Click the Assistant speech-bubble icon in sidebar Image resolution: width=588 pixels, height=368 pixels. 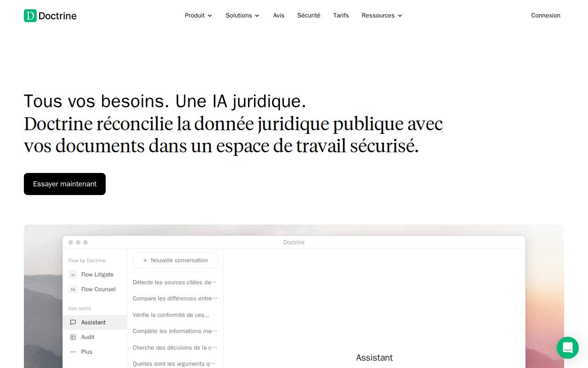click(73, 322)
